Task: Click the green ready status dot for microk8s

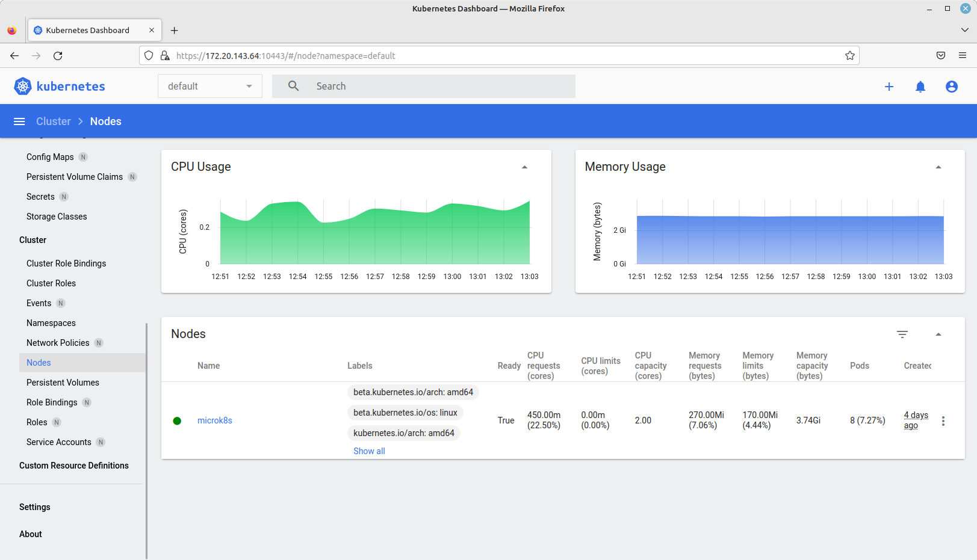Action: tap(177, 421)
